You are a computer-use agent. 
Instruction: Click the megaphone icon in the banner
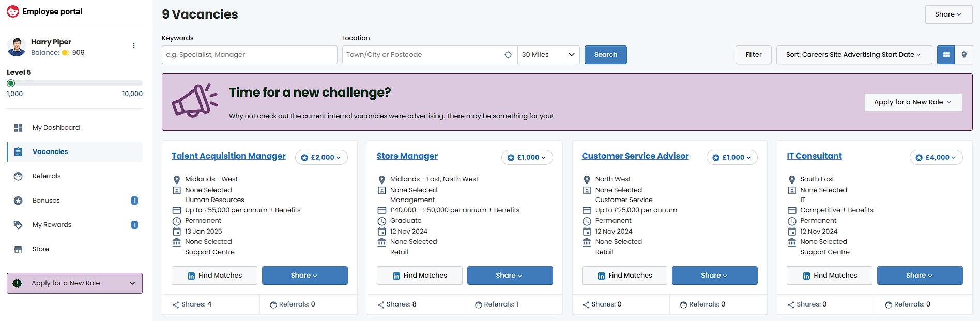click(x=195, y=100)
